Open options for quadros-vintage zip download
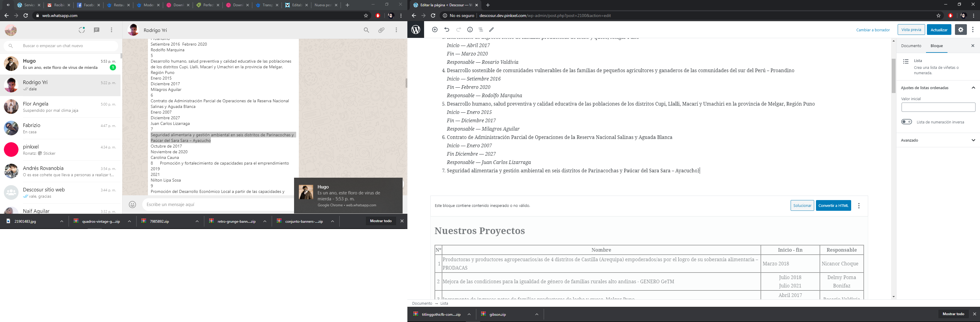 (129, 221)
